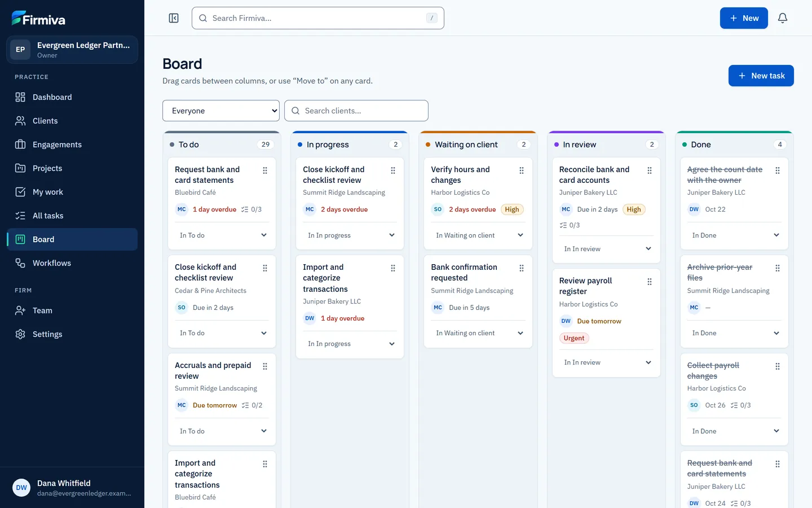Screen dimensions: 812x508
Task: Open Move to dropdown on Bank confirmation requested card
Action: tap(478, 333)
